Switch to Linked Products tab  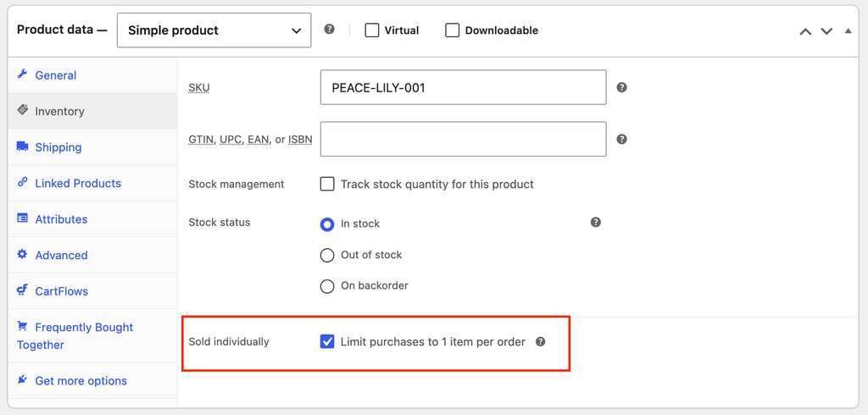(92, 183)
